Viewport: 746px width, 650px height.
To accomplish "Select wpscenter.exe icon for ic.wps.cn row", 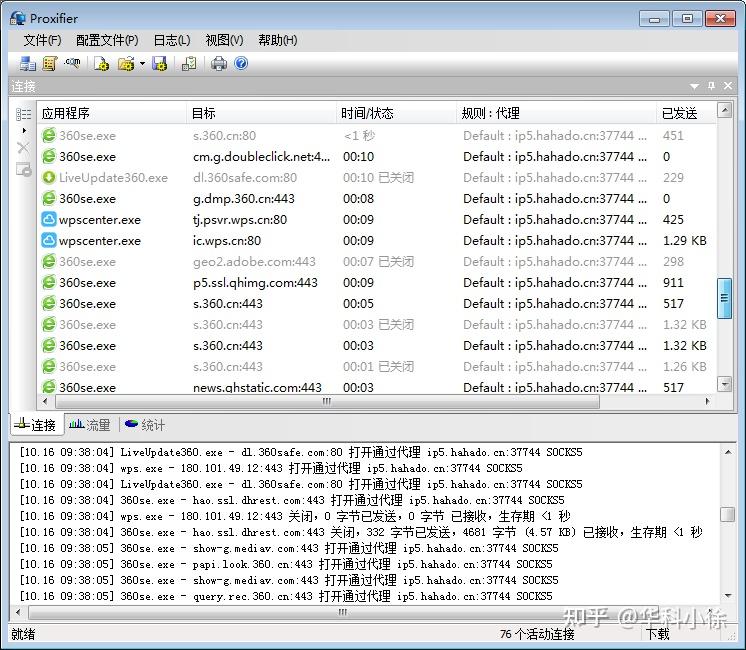I will (49, 240).
